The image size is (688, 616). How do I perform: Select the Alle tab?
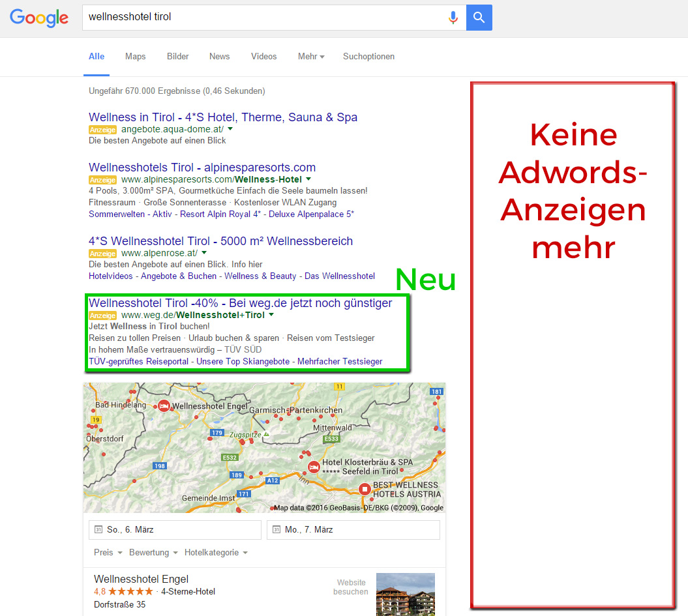click(97, 57)
